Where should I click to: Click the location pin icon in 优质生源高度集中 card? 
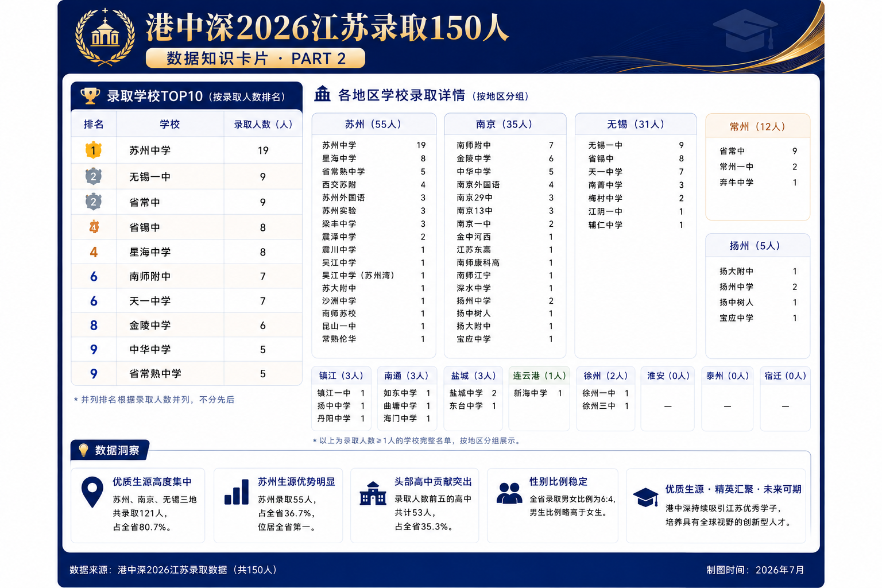click(92, 492)
